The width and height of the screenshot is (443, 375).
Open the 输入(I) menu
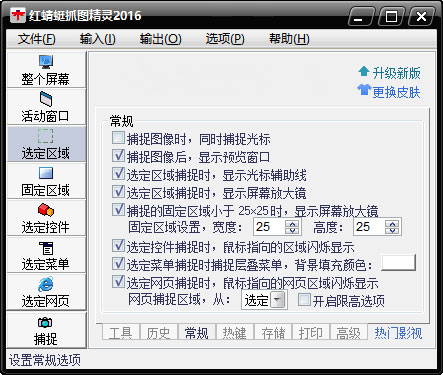click(98, 39)
